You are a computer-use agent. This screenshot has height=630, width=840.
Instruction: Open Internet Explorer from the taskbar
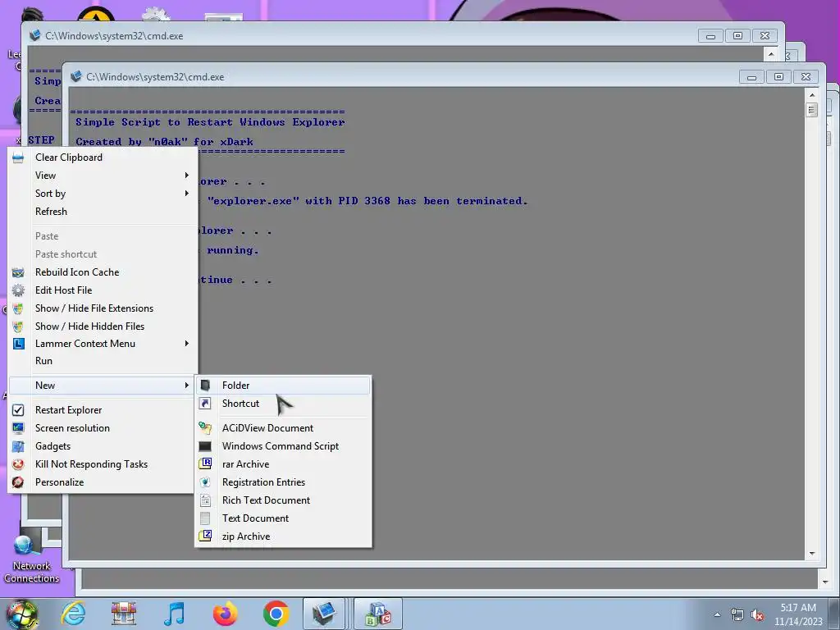73,614
